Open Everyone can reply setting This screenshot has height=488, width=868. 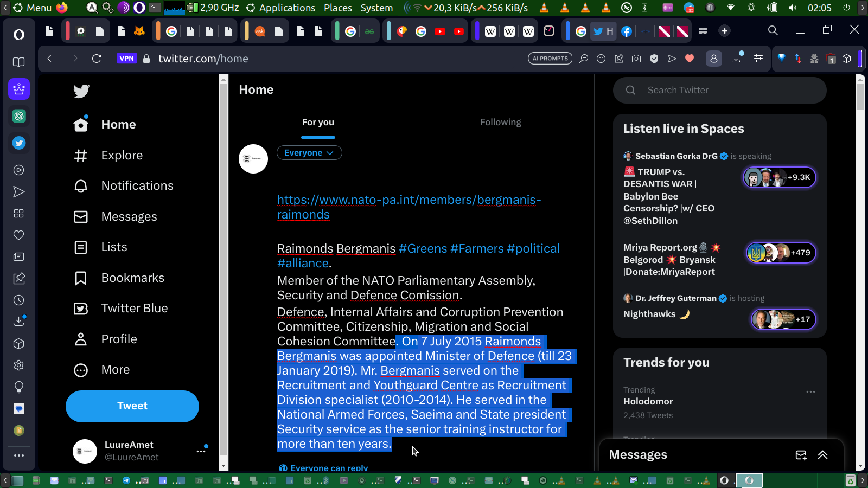pyautogui.click(x=323, y=468)
